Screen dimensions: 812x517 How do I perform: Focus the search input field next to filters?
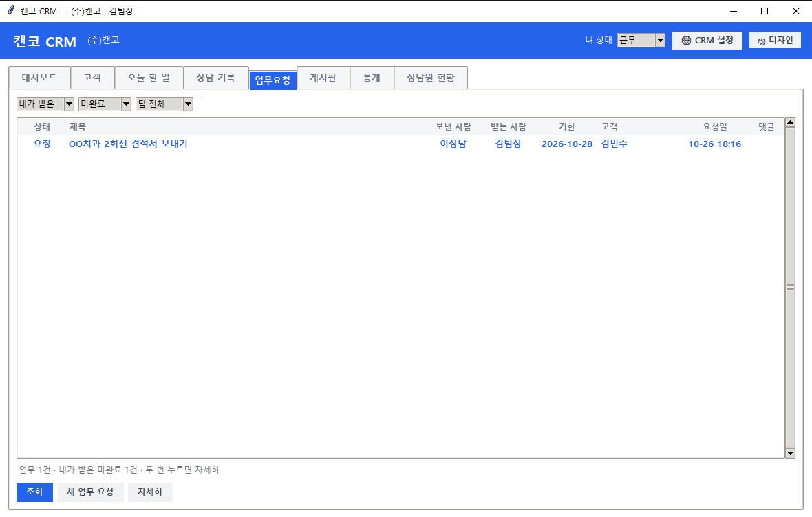tap(241, 104)
